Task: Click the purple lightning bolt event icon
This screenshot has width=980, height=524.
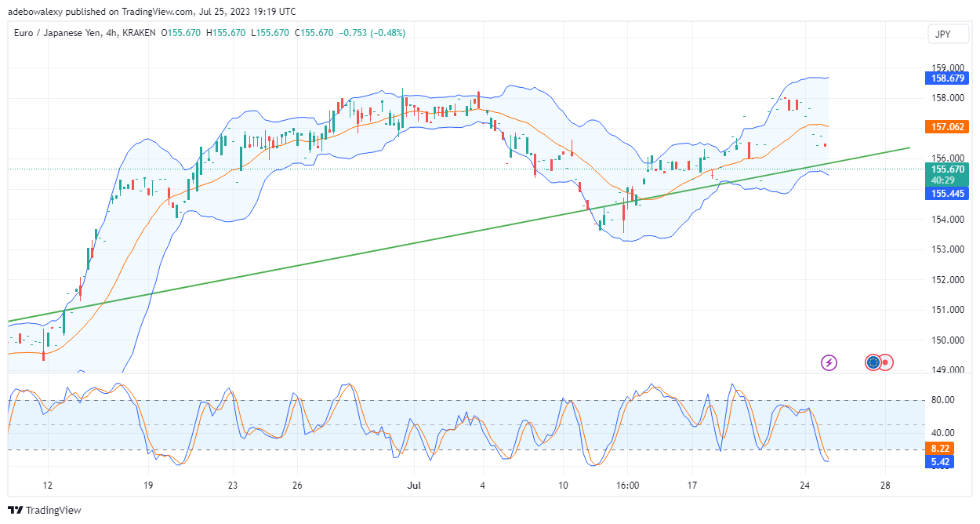Action: (x=829, y=362)
